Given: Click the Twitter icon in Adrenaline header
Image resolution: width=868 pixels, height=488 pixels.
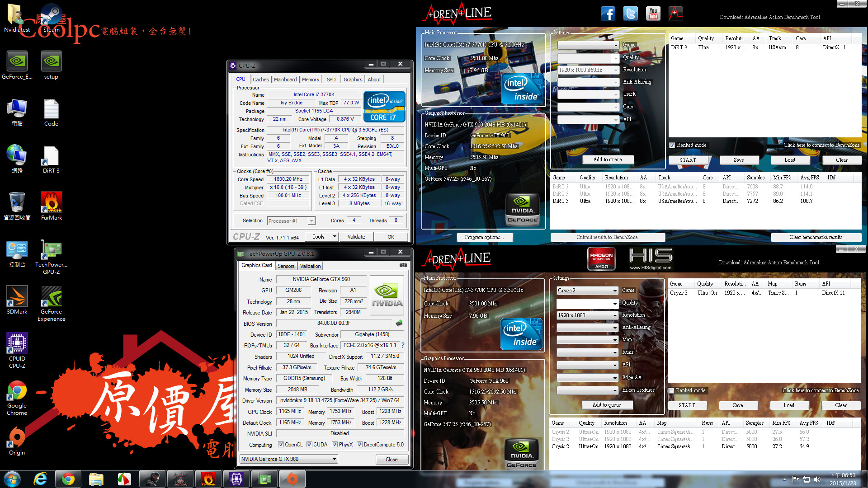Looking at the screenshot, I should pos(631,14).
